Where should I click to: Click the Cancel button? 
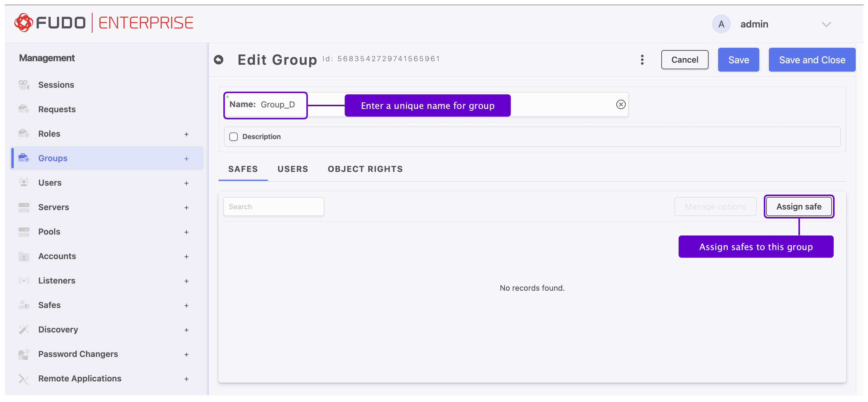click(684, 60)
